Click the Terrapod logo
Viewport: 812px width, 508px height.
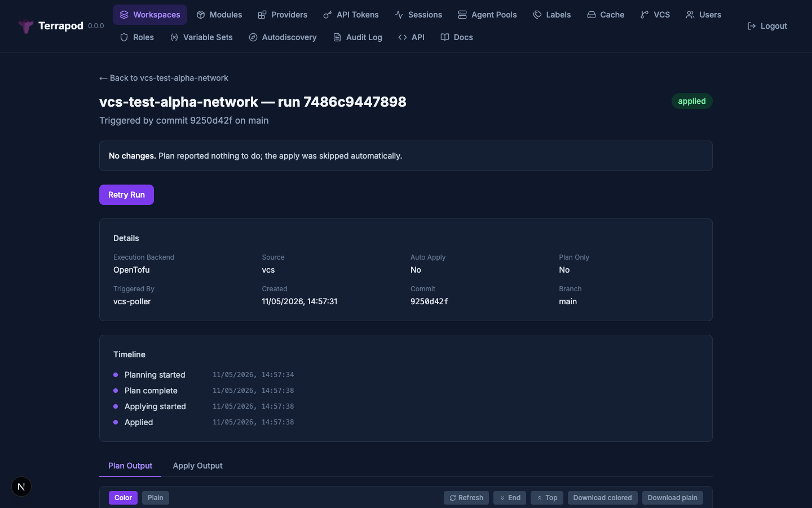coord(26,26)
